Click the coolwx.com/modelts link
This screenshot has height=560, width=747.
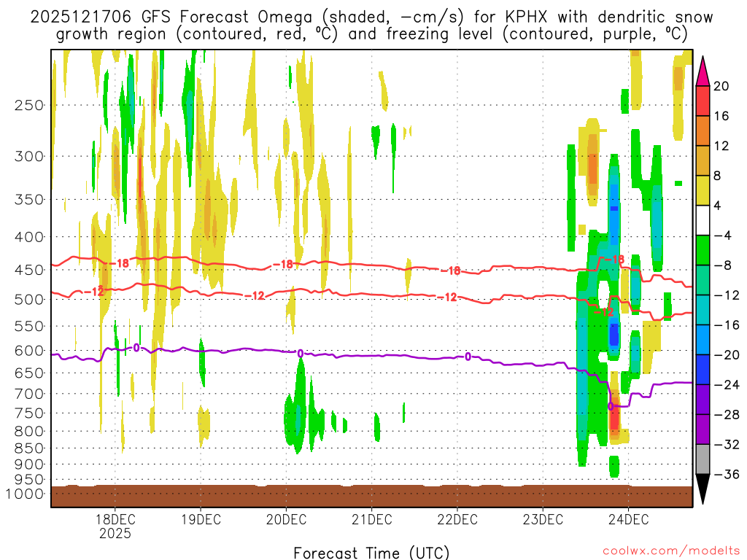[671, 551]
